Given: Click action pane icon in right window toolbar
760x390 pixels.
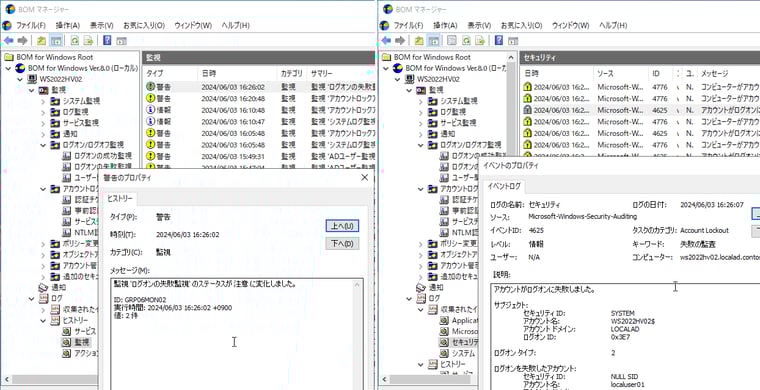Looking at the screenshot, I should coord(512,41).
